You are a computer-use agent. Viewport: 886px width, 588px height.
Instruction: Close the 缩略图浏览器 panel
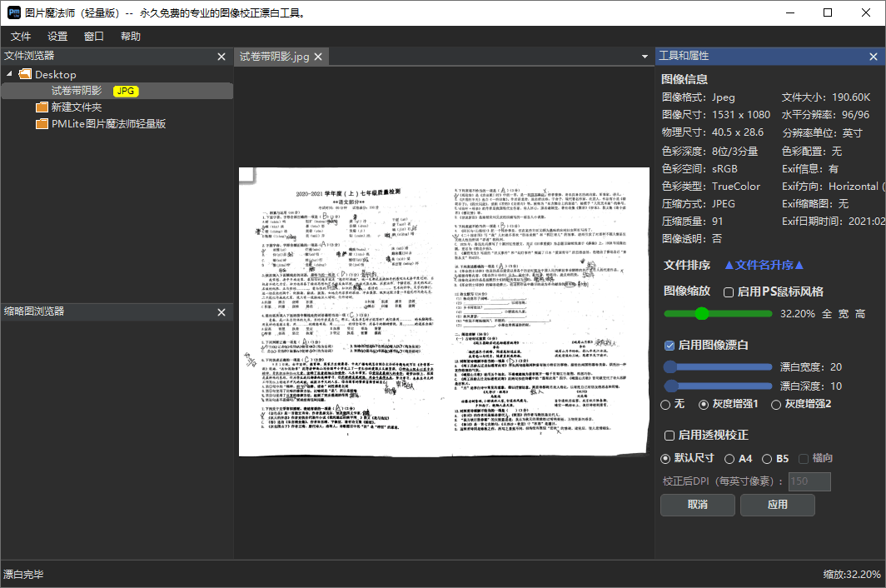(x=221, y=311)
